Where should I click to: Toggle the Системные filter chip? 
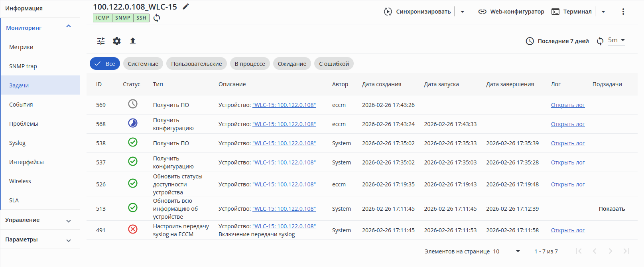tap(143, 64)
